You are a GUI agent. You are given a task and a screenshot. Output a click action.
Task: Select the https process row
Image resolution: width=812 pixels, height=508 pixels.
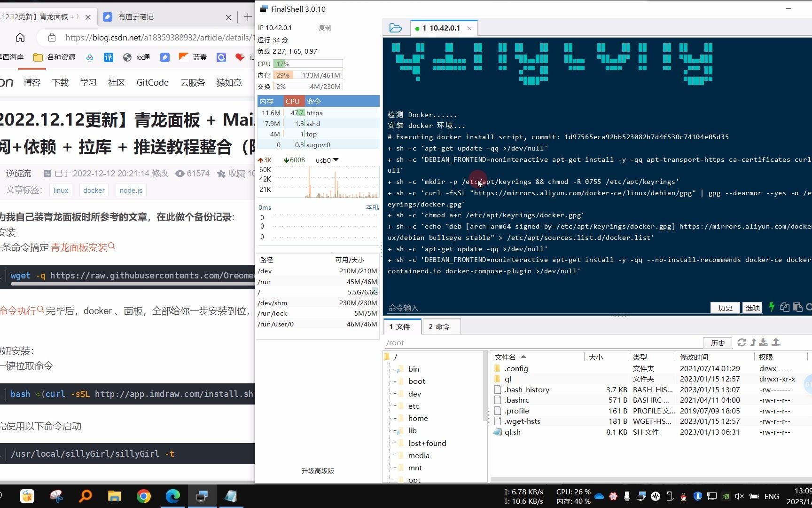318,113
